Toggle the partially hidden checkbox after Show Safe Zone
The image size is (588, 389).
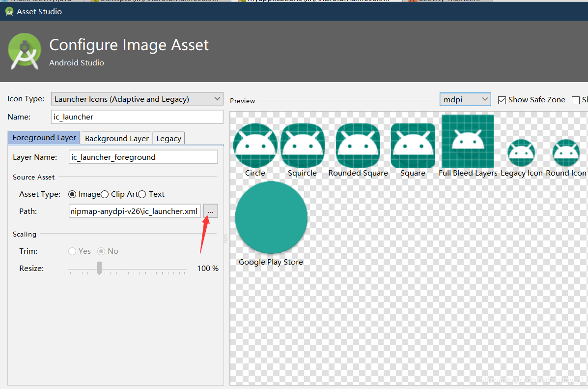576,100
